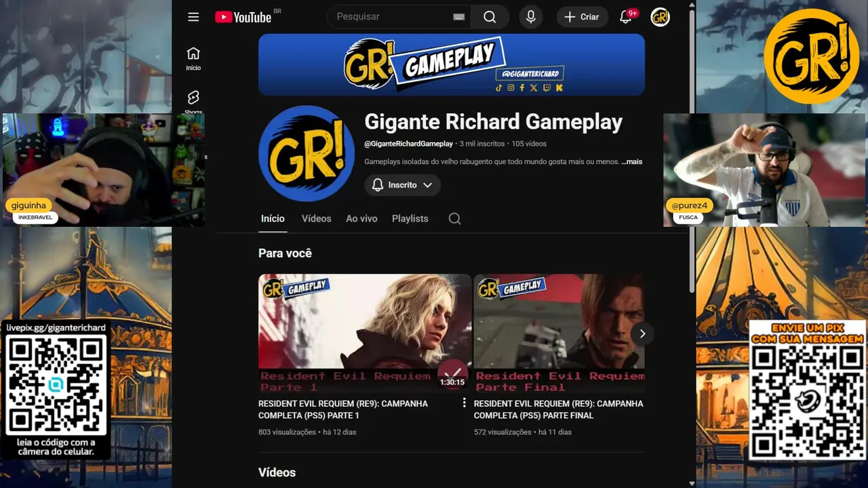Search within the channel using magnifier icon
The height and width of the screenshot is (488, 868).
[x=454, y=218]
